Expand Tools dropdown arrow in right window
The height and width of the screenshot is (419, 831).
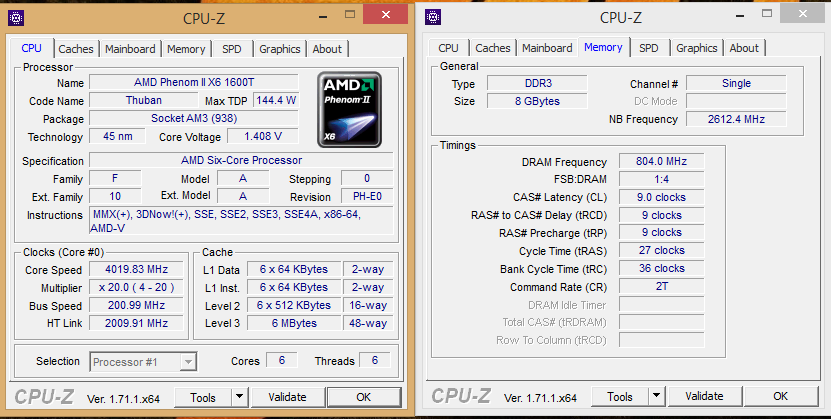click(x=656, y=395)
